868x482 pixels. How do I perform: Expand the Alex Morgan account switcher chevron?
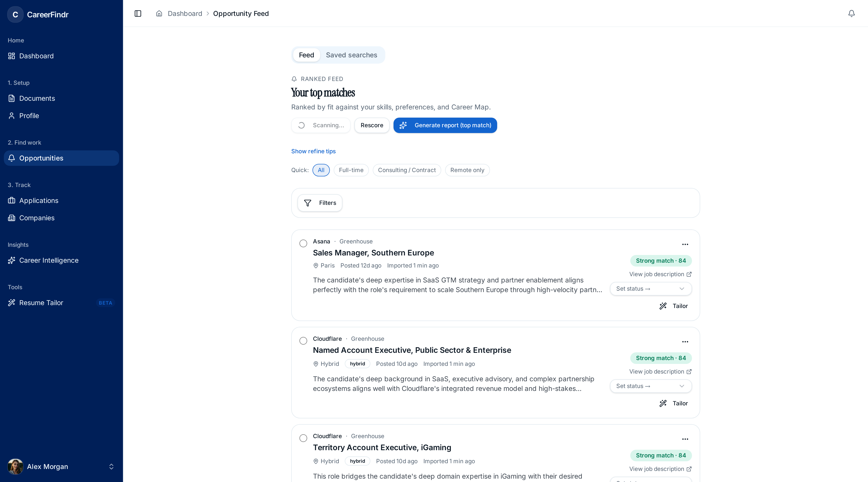111,467
